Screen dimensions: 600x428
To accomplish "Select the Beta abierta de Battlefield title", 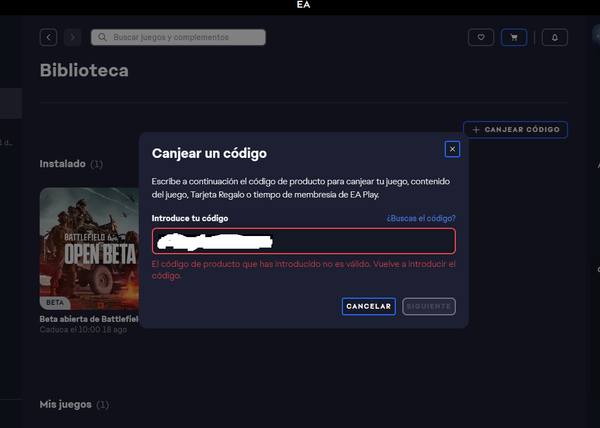I will pos(89,319).
